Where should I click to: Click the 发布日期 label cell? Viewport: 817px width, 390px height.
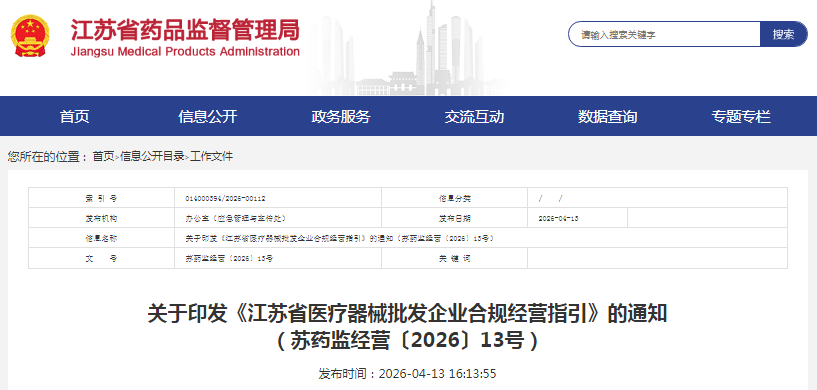[x=454, y=218]
